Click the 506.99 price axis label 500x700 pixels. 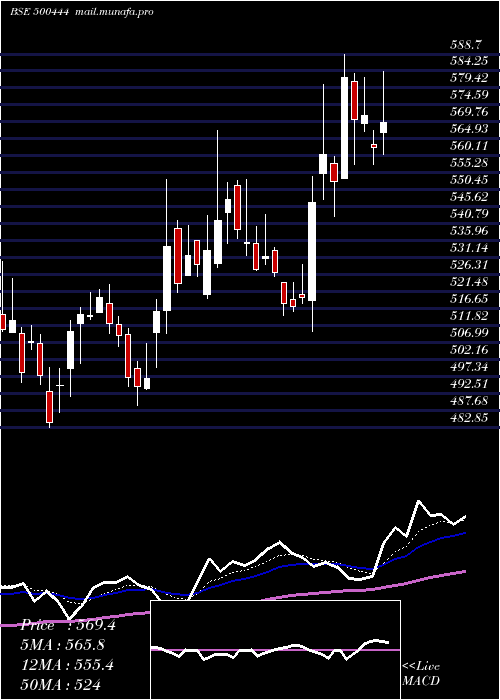click(x=469, y=333)
